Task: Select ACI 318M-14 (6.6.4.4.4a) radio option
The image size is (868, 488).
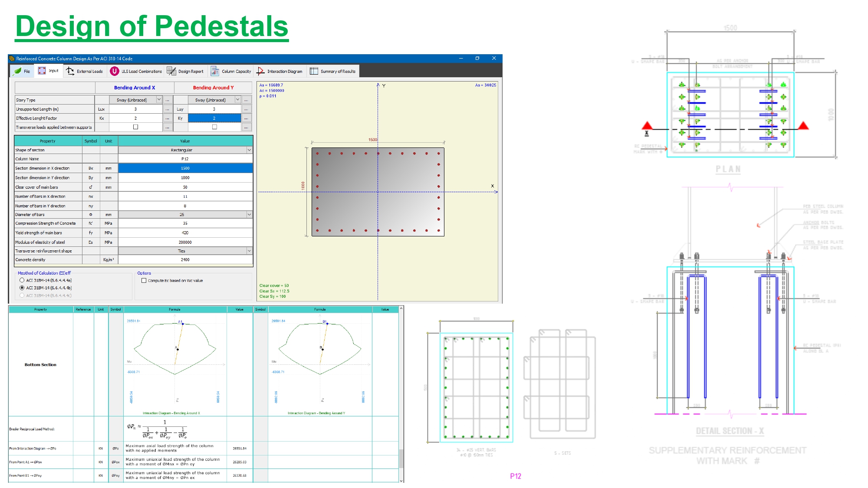Action: point(22,280)
